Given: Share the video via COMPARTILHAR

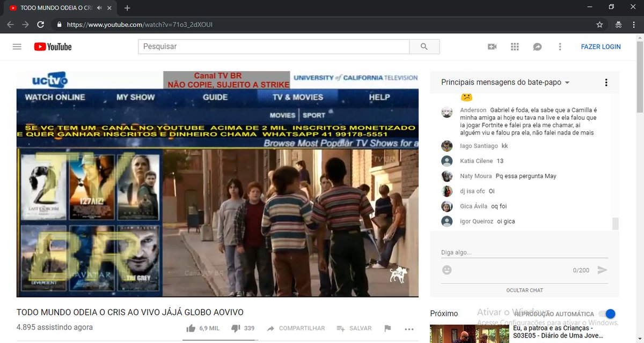Looking at the screenshot, I should [296, 328].
